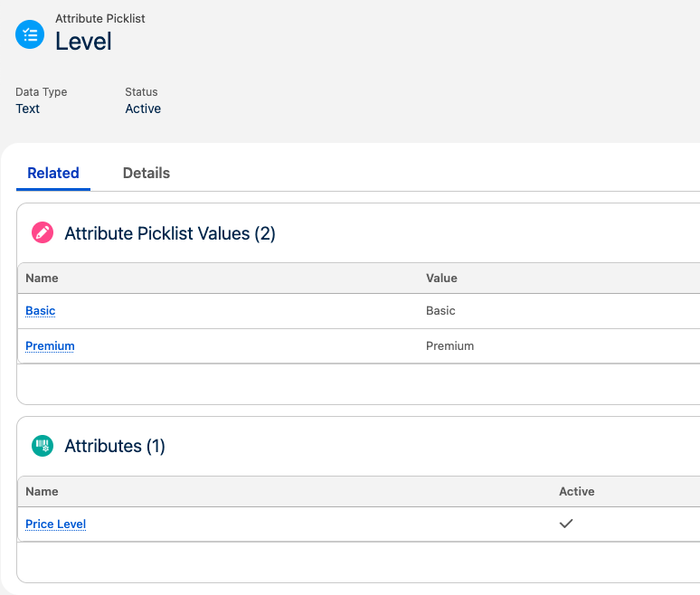
Task: Select the Premium value cell in Value column
Action: (449, 346)
